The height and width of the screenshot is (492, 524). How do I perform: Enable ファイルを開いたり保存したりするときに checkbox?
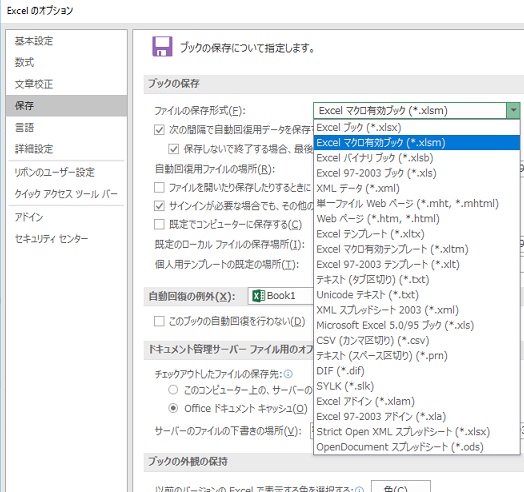(159, 188)
